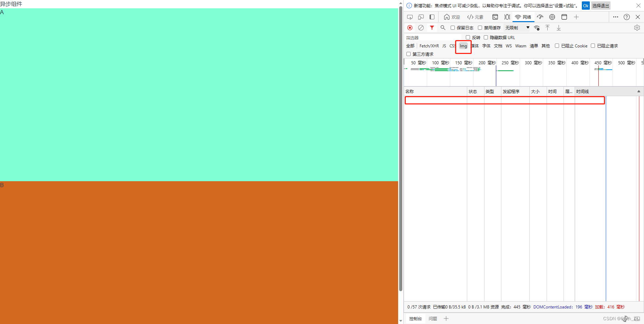
Task: Select the 其他 other filter
Action: [x=546, y=46]
